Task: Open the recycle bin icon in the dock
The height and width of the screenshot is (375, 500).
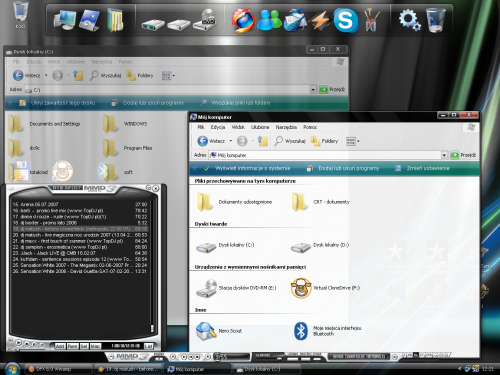Action: (435, 21)
